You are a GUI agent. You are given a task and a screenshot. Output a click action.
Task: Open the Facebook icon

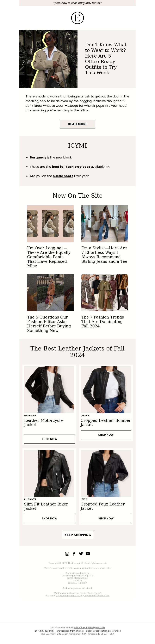(74, 554)
